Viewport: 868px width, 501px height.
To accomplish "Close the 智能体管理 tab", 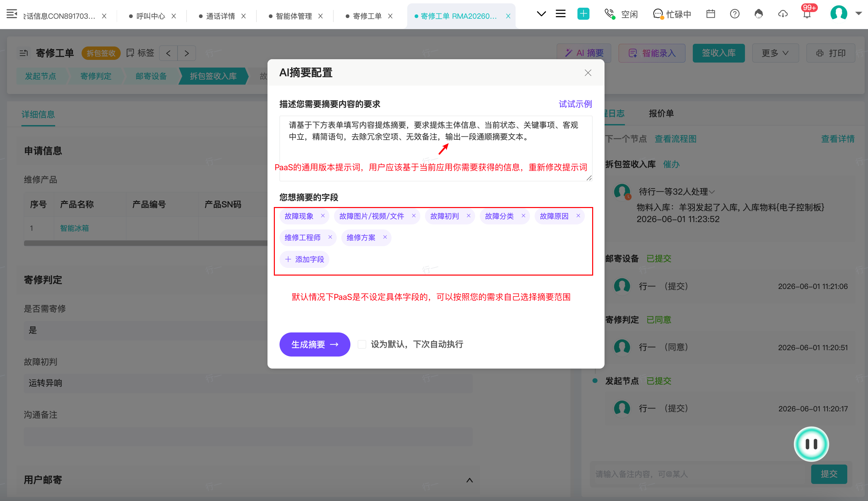I will (321, 16).
